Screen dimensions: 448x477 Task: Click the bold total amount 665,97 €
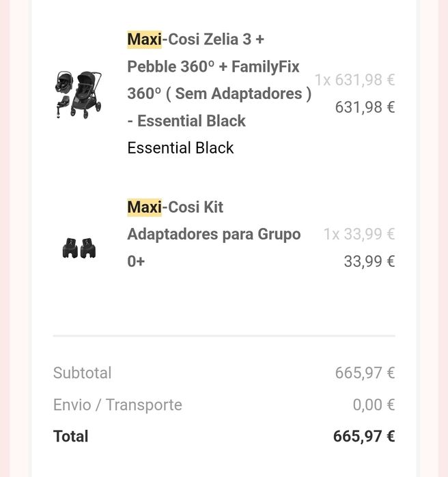tap(364, 437)
